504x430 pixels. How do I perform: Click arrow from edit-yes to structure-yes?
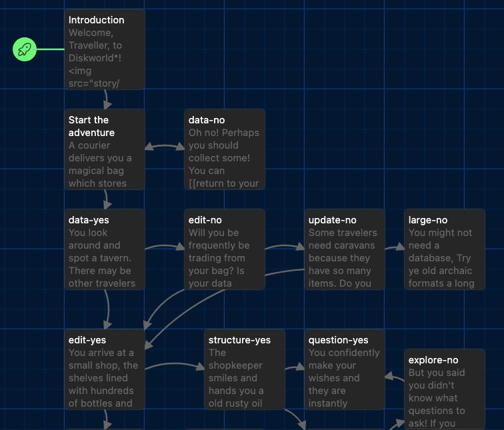(175, 364)
